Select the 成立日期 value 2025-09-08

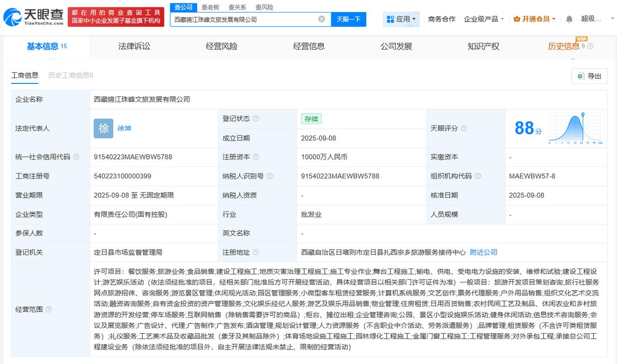[319, 138]
